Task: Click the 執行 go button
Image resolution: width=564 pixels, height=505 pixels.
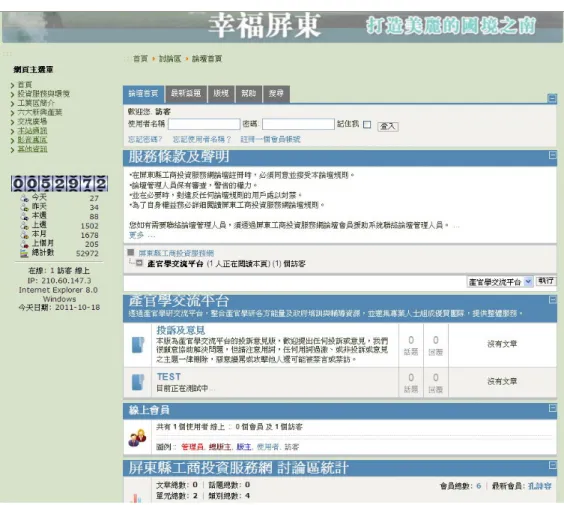Action: click(x=546, y=281)
